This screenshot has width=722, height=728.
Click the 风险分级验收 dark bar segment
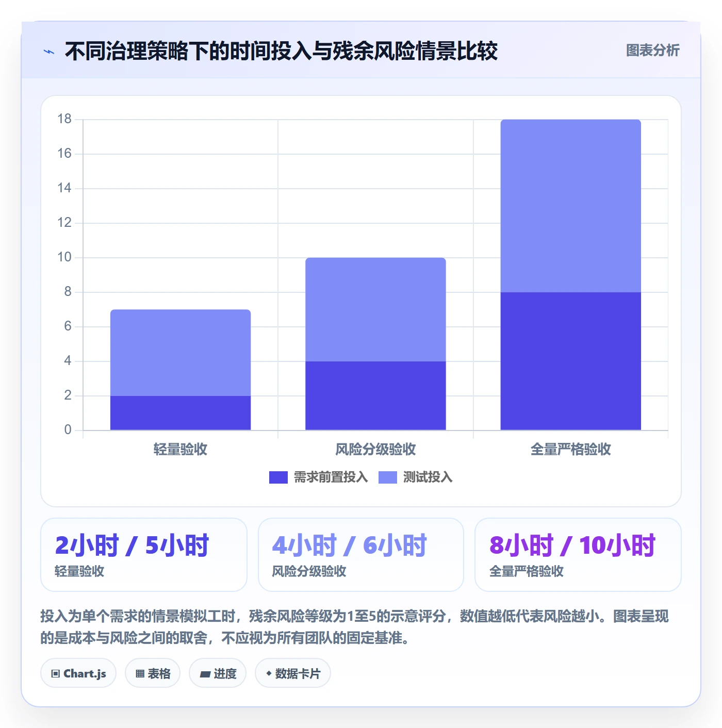[x=375, y=395]
